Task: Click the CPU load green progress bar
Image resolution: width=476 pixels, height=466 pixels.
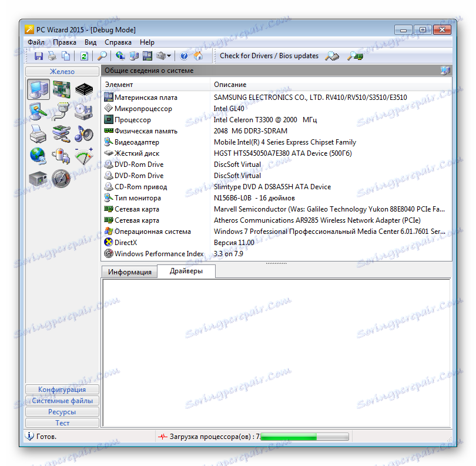Action: [x=304, y=437]
